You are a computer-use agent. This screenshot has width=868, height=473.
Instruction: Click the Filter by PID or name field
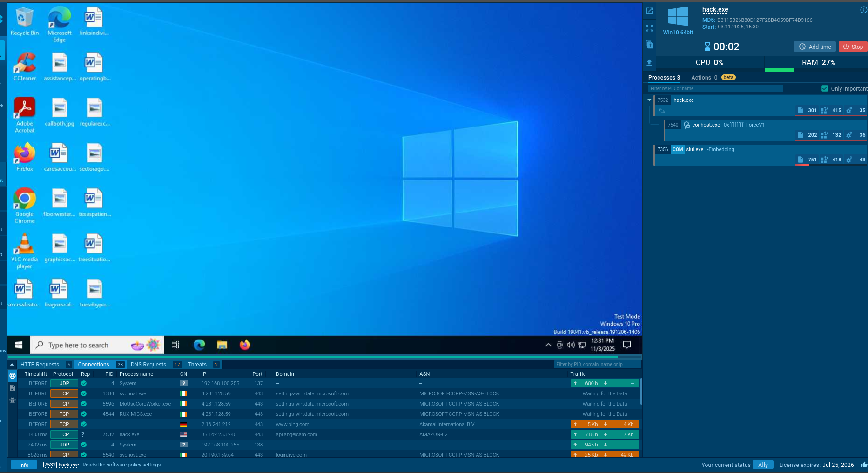coord(713,88)
